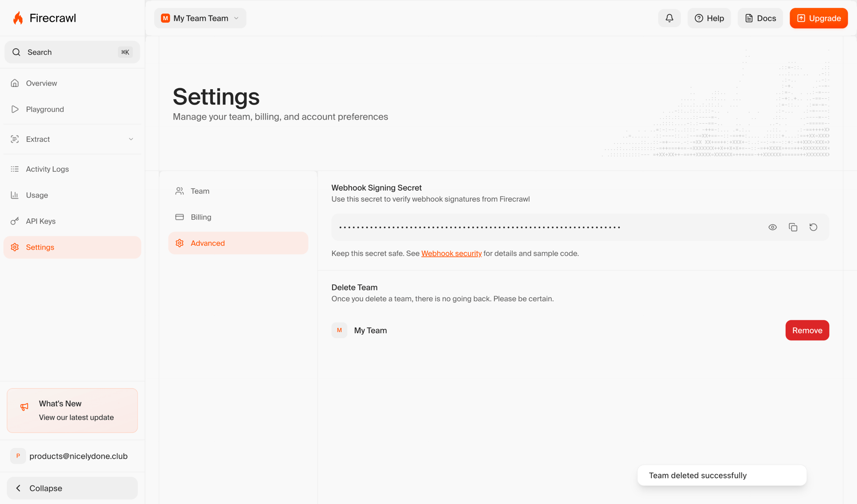This screenshot has width=857, height=504.
Task: Open the What's New update panel
Action: click(72, 410)
